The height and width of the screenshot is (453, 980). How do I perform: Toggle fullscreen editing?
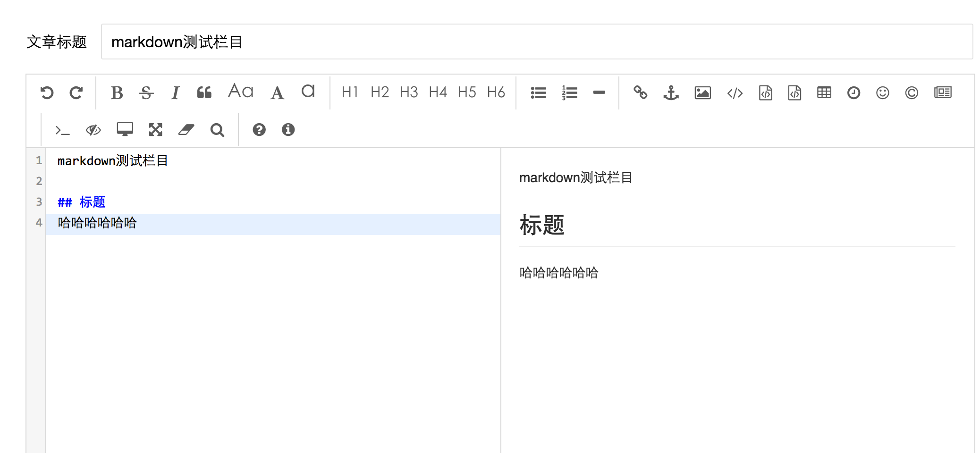(x=155, y=130)
